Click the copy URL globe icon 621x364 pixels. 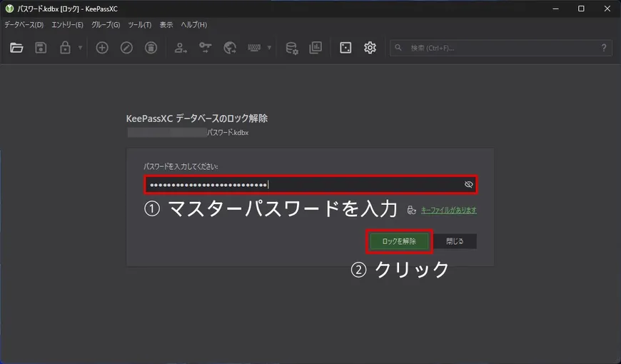230,48
